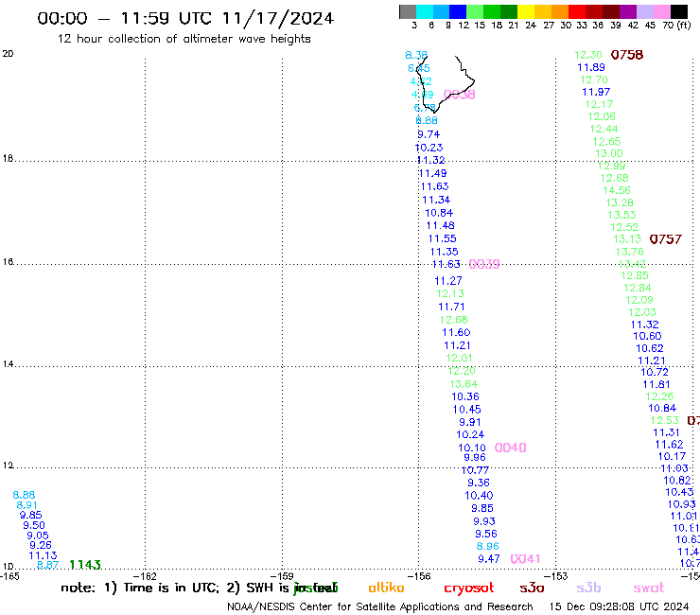Image resolution: width=700 pixels, height=615 pixels.
Task: Click the wave height value '12.30'
Action: click(588, 55)
